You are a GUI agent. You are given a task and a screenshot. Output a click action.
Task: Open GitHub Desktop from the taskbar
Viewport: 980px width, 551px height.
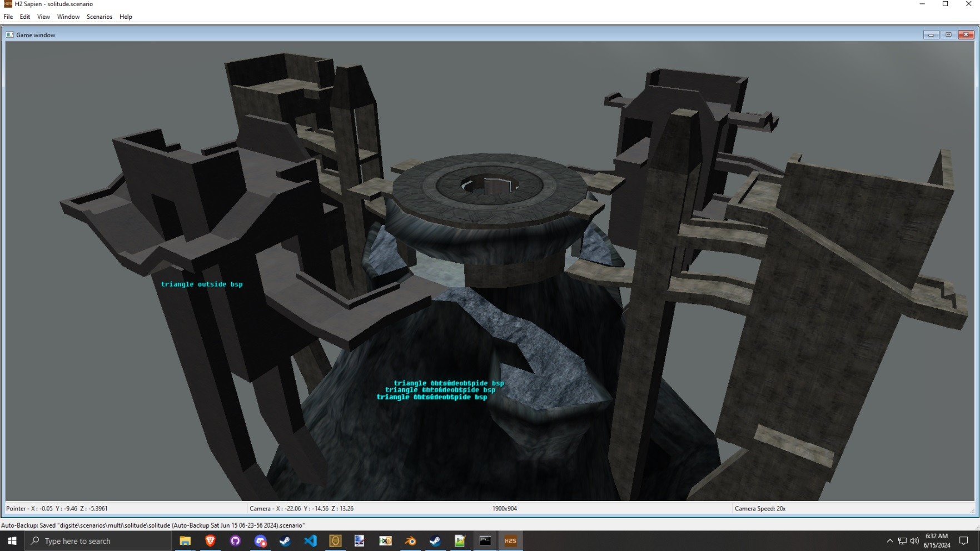[235, 540]
